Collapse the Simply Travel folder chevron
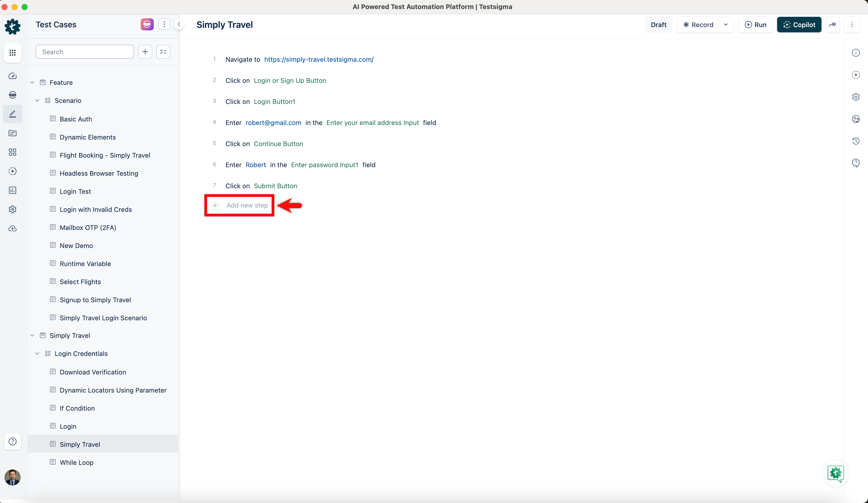This screenshot has height=503, width=868. 32,335
